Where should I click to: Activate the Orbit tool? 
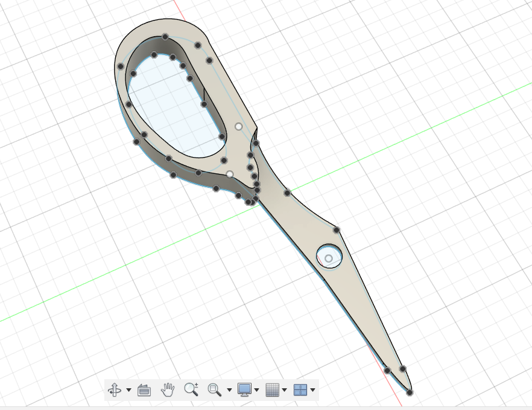pyautogui.click(x=115, y=389)
